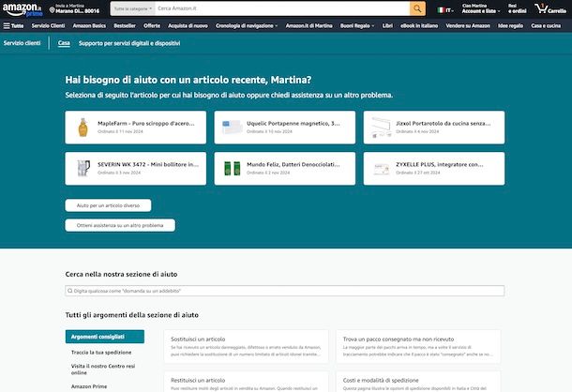Image resolution: width=572 pixels, height=392 pixels.
Task: Open the Tutte hamburger menu
Action: pyautogui.click(x=13, y=26)
